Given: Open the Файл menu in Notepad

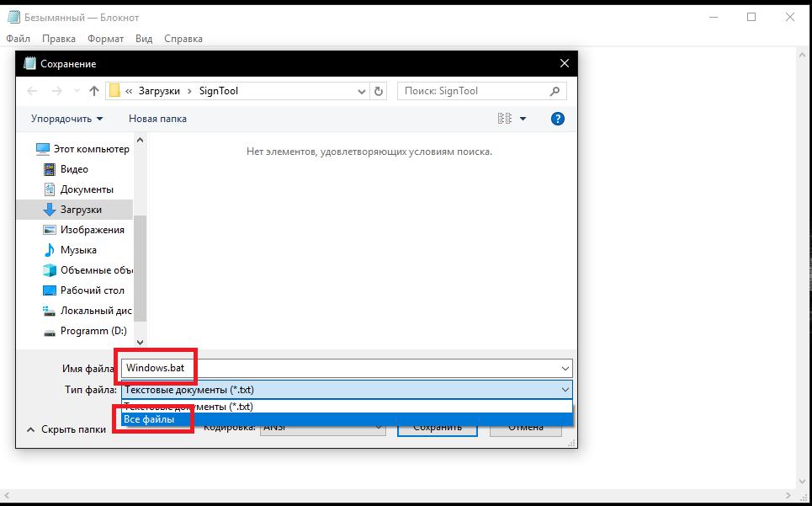Looking at the screenshot, I should [19, 39].
